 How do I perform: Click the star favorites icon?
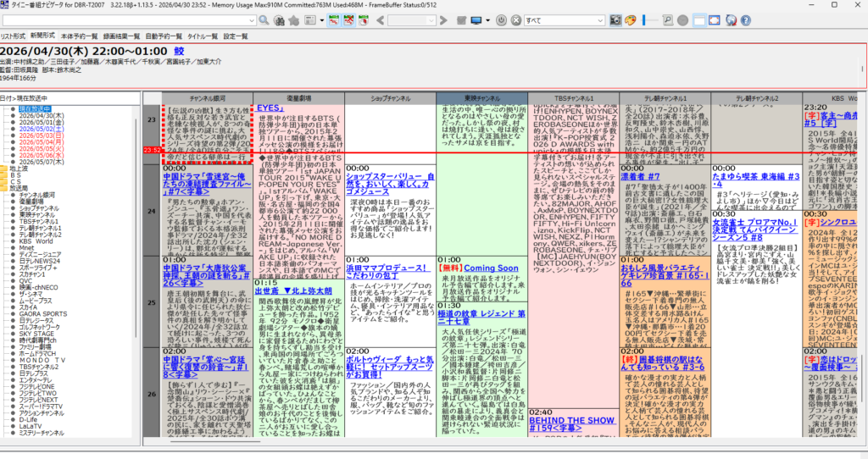294,20
